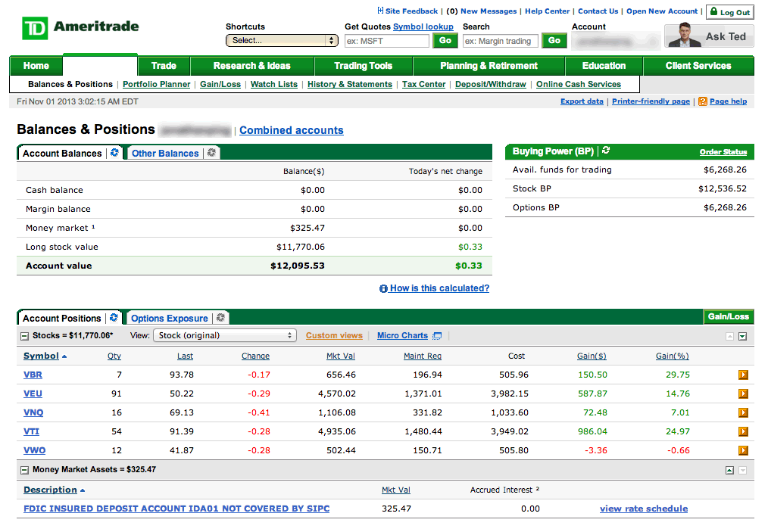The width and height of the screenshot is (768, 532).
Task: Move Stocks section down with arrow
Action: [x=742, y=336]
